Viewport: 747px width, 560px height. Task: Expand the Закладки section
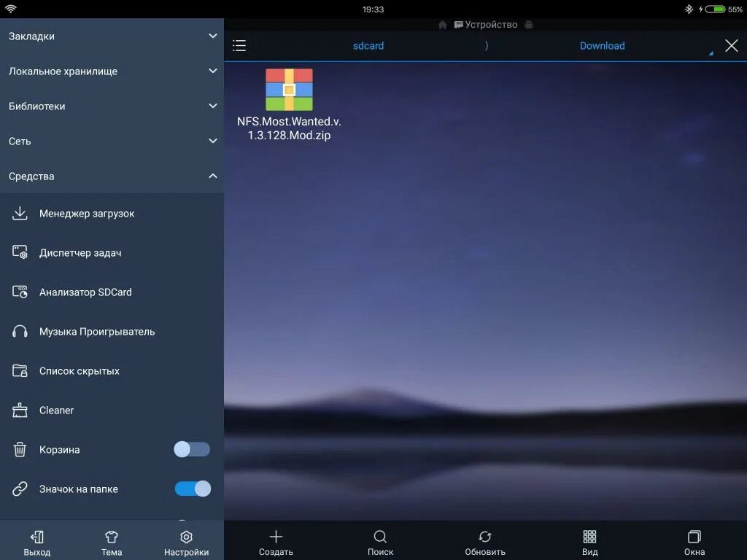pos(112,36)
